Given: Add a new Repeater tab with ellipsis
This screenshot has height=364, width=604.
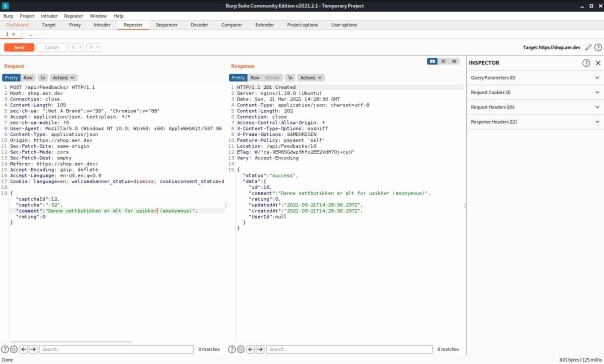Looking at the screenshot, I should click(30, 35).
